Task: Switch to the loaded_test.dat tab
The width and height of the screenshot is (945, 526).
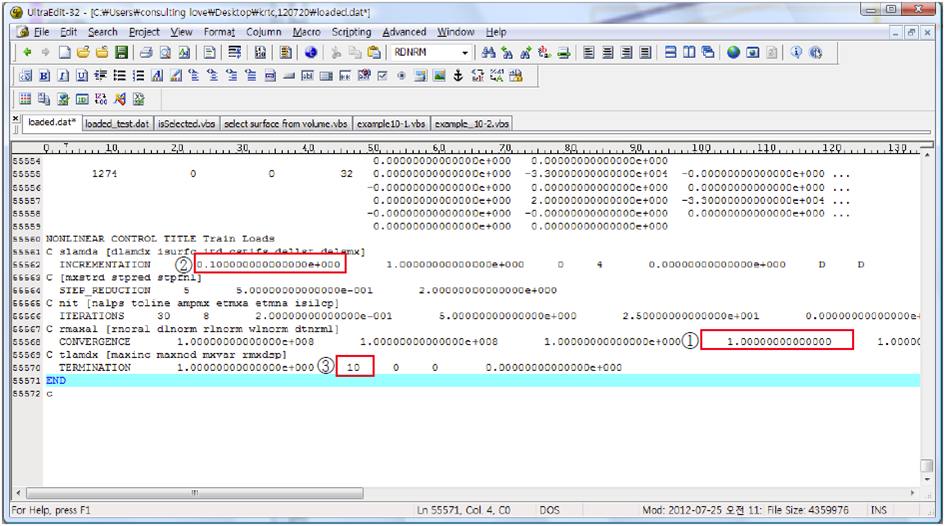Action: (x=117, y=124)
